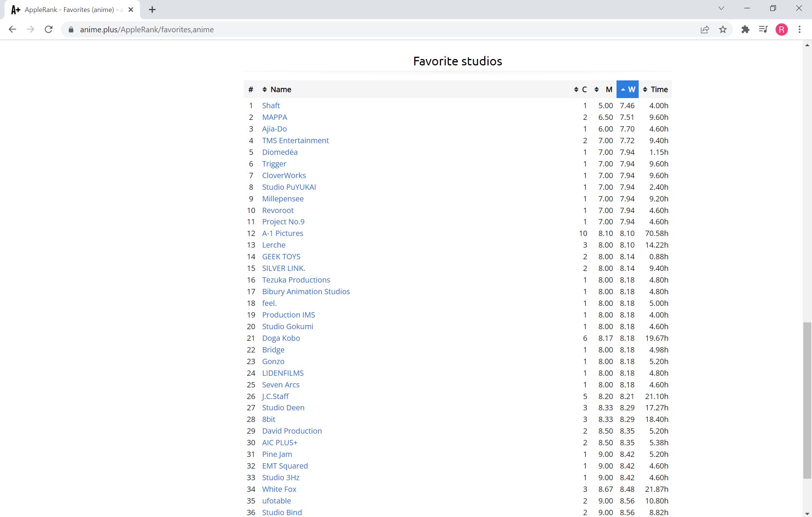Open a new tab with plus button
The image size is (812, 517).
(x=152, y=10)
